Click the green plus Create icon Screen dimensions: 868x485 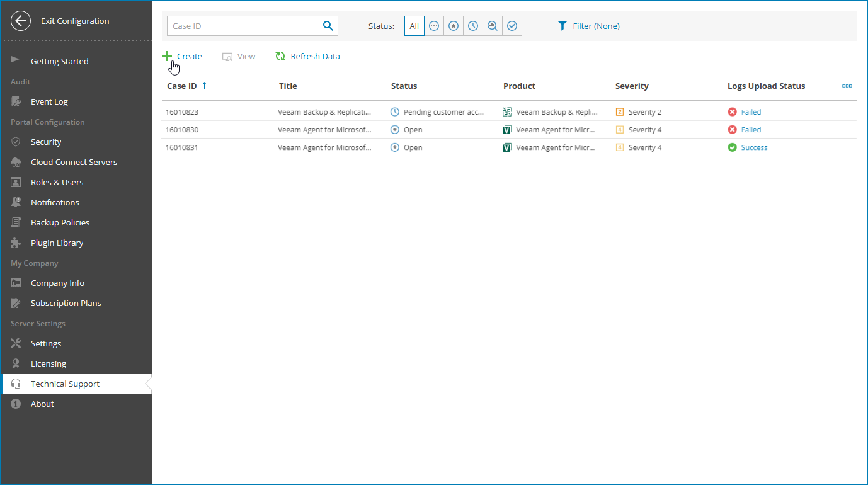167,56
